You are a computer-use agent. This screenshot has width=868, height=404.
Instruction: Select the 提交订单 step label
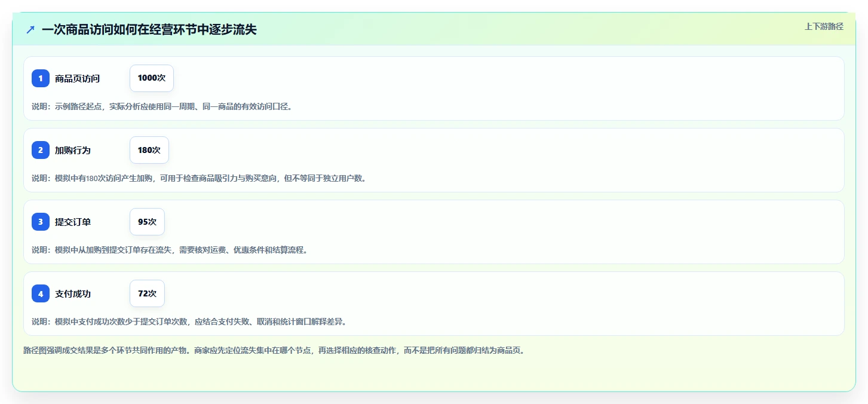click(73, 222)
